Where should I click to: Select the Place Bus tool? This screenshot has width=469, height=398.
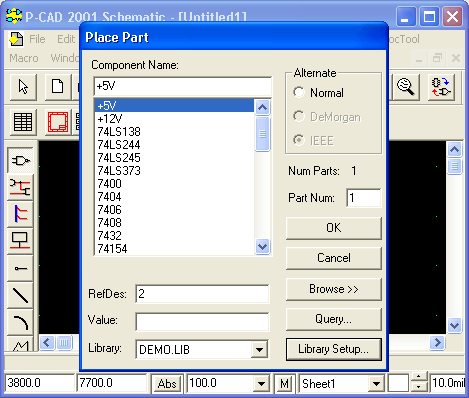[20, 214]
